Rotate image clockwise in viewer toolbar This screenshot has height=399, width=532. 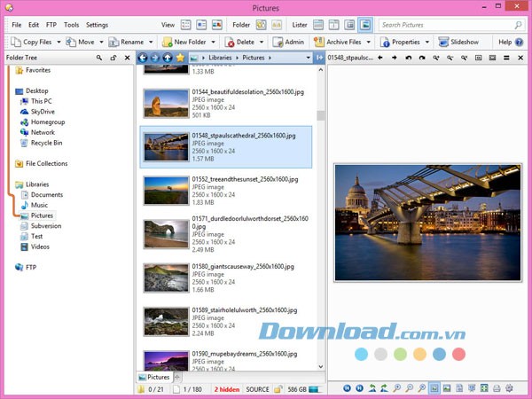click(x=422, y=58)
